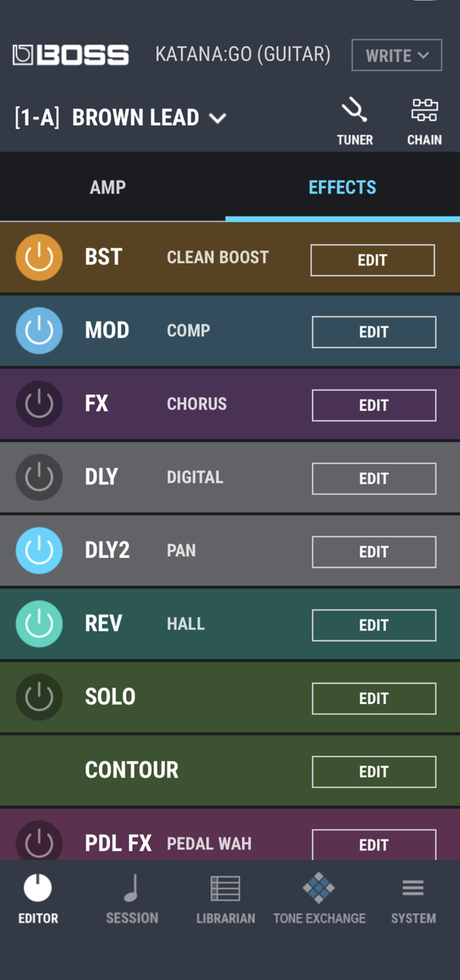The image size is (460, 980).
Task: Open the Tone Exchange section
Action: pos(319,898)
